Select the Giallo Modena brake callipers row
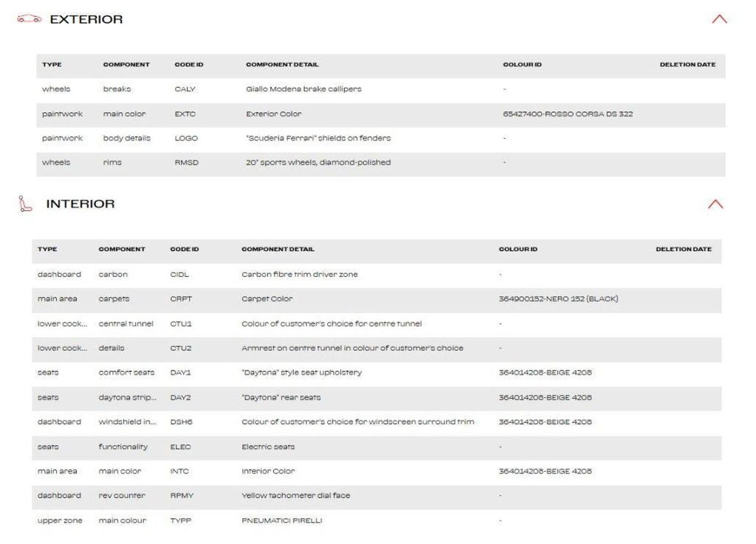 (381, 89)
